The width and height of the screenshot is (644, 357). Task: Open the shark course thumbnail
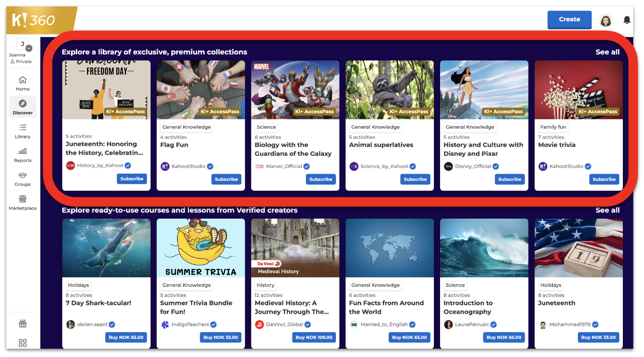106,248
